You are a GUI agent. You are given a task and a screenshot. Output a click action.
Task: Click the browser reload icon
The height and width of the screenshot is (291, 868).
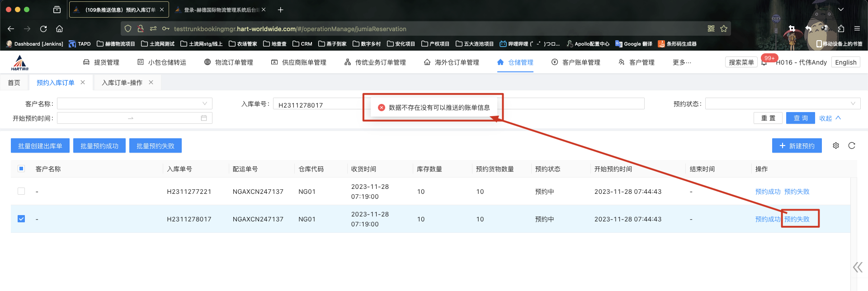pyautogui.click(x=43, y=29)
